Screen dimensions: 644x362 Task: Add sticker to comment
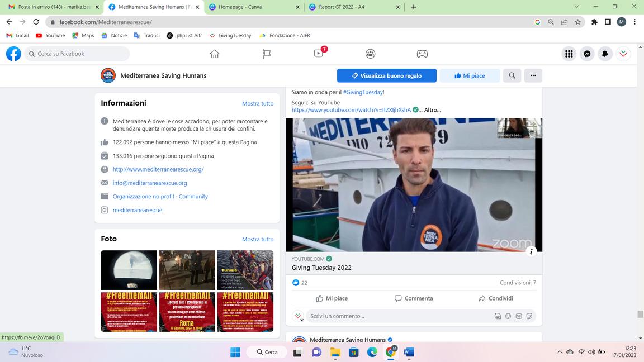(x=529, y=316)
